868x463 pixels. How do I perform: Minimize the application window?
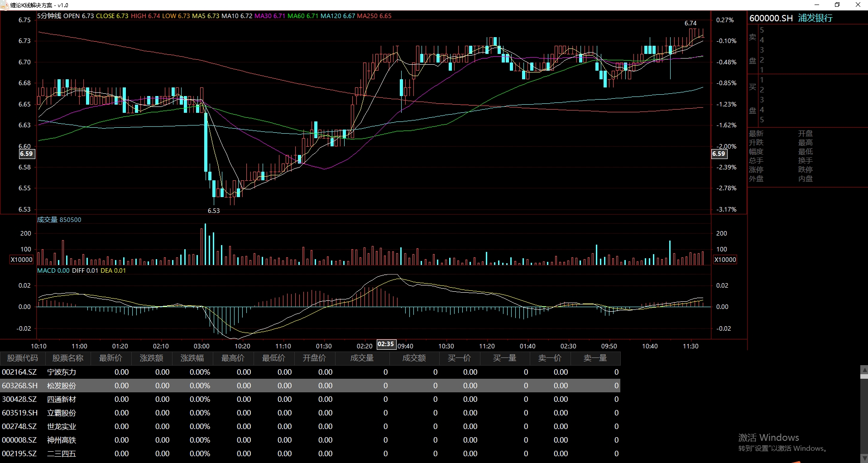pos(817,5)
